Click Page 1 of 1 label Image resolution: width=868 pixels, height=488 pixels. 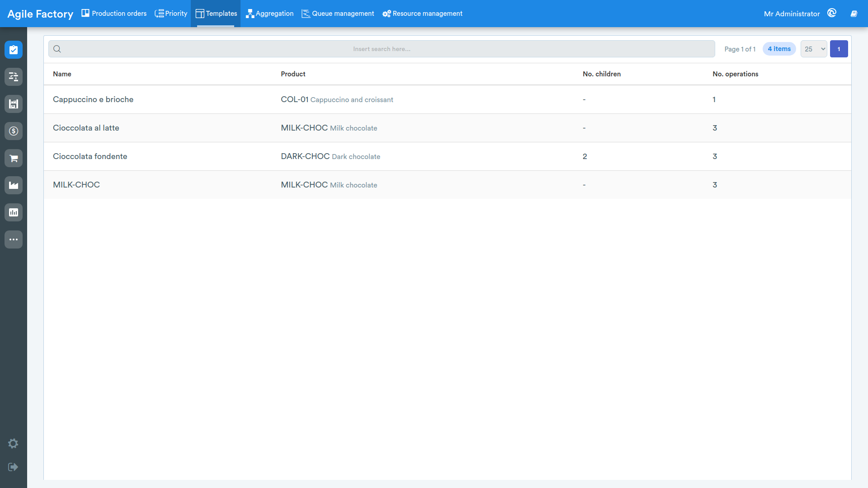tap(740, 49)
